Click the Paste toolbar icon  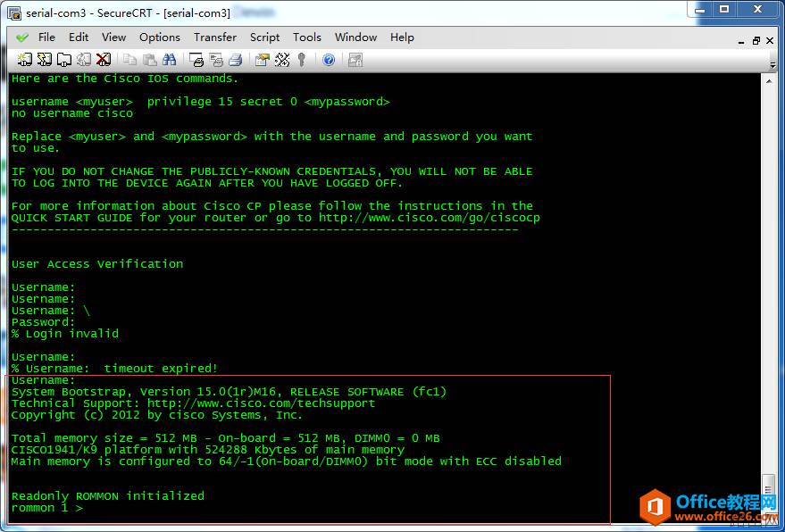(150, 60)
